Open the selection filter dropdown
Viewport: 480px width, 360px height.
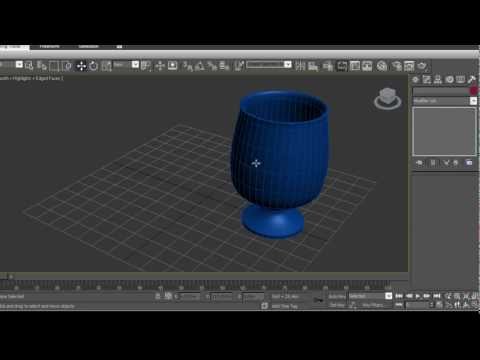(19, 65)
